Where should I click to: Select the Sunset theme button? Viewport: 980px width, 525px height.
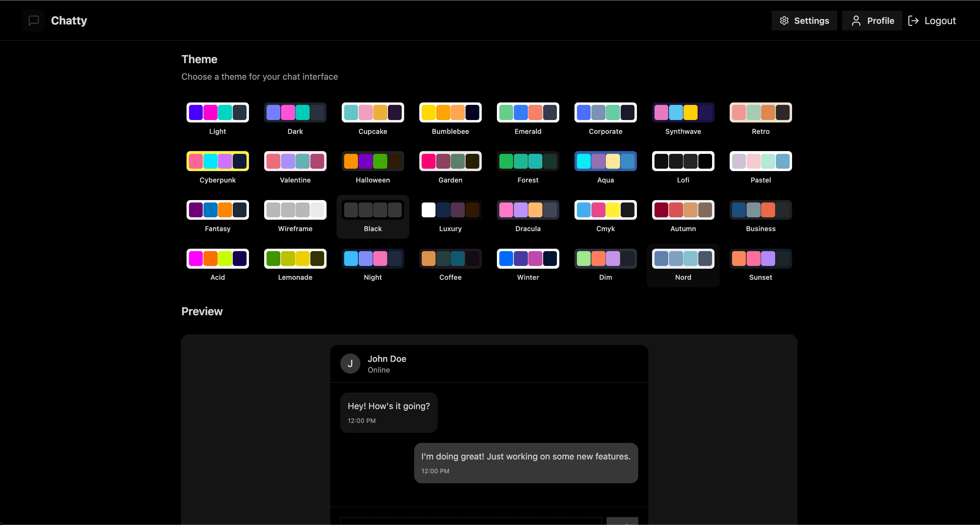coord(760,259)
